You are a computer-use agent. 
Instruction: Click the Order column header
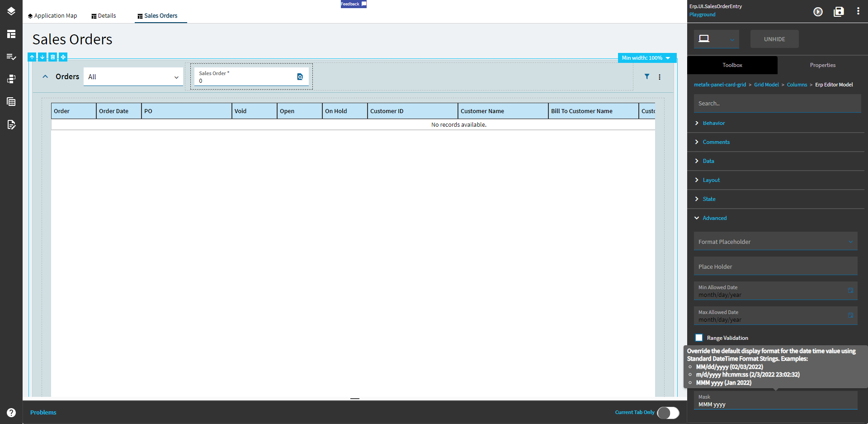[74, 111]
